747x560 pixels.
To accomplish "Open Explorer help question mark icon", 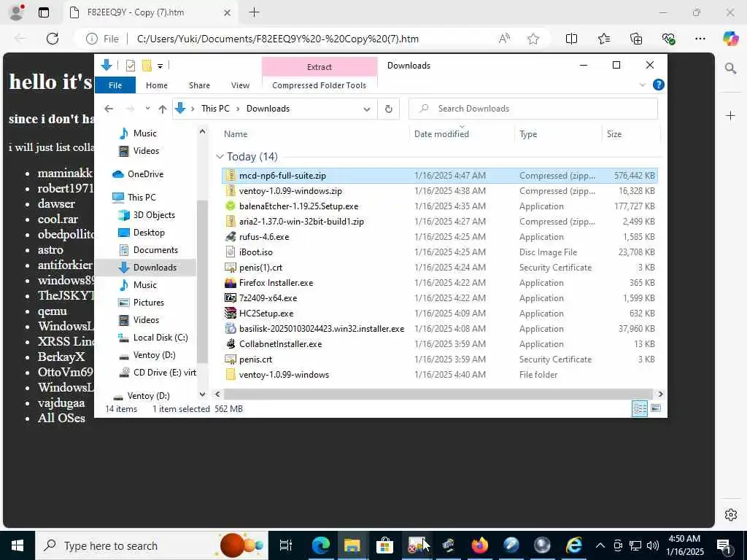I will pos(659,85).
